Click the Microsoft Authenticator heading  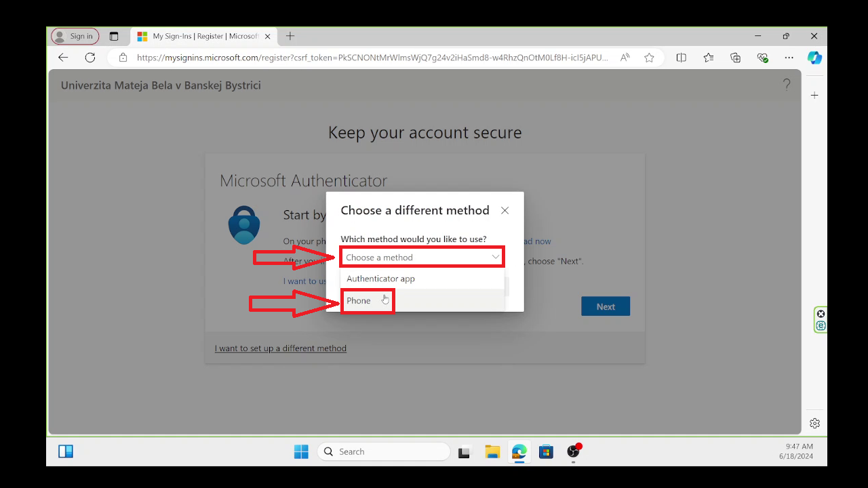(303, 180)
